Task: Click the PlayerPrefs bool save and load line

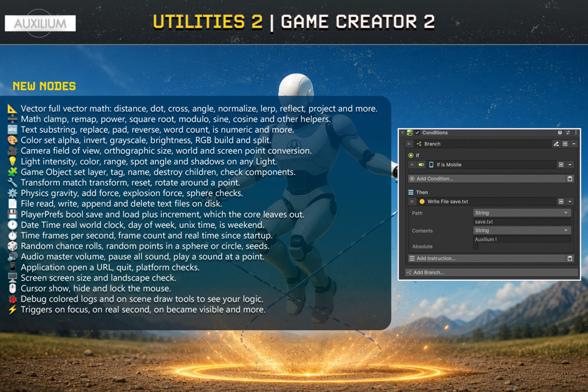Action: pyautogui.click(x=162, y=214)
